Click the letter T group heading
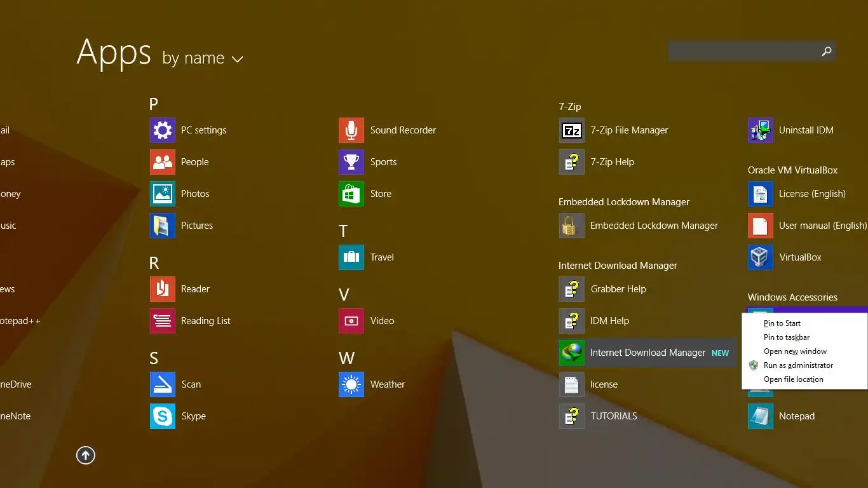 pos(343,231)
